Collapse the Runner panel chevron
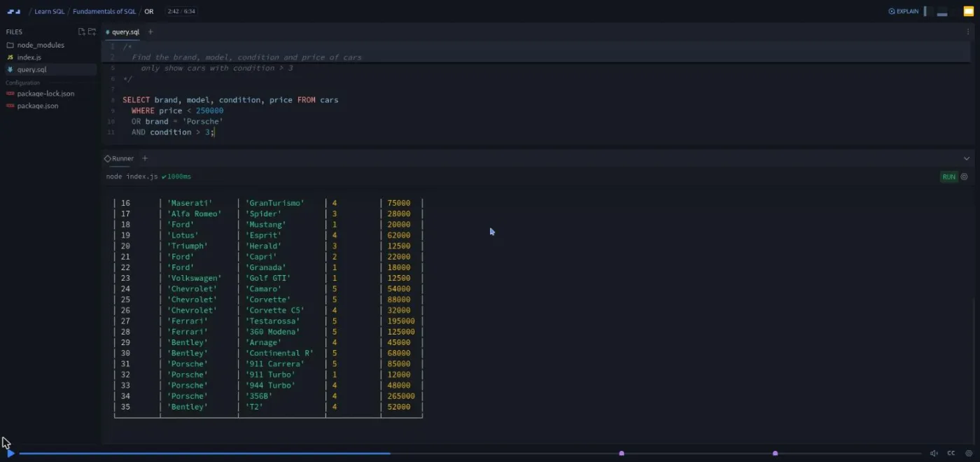The image size is (980, 462). pyautogui.click(x=967, y=158)
